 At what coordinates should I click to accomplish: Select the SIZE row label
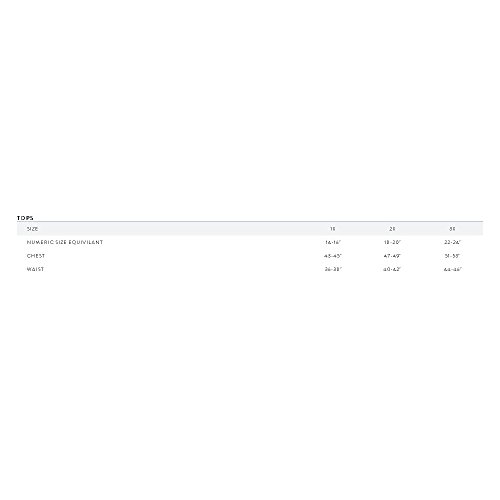[x=32, y=229]
